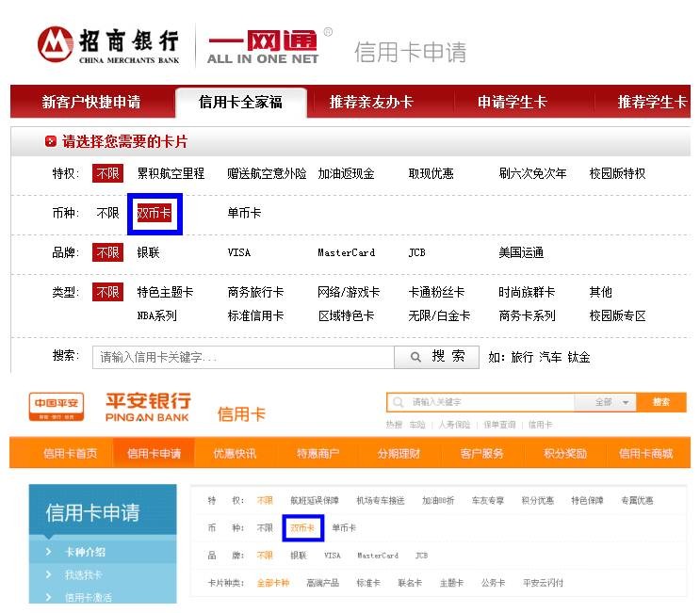Viewport: 700px width, 613px height.
Task: Choose card type 校园版专区
Action: click(x=617, y=315)
